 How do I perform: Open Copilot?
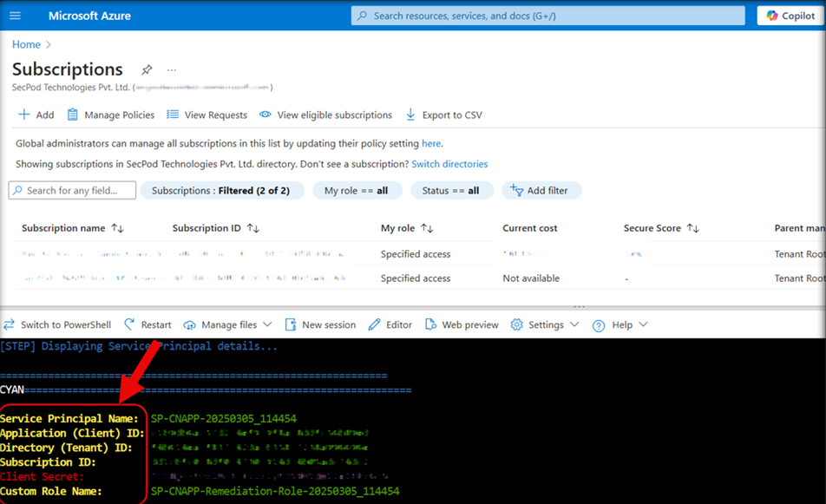coord(790,16)
